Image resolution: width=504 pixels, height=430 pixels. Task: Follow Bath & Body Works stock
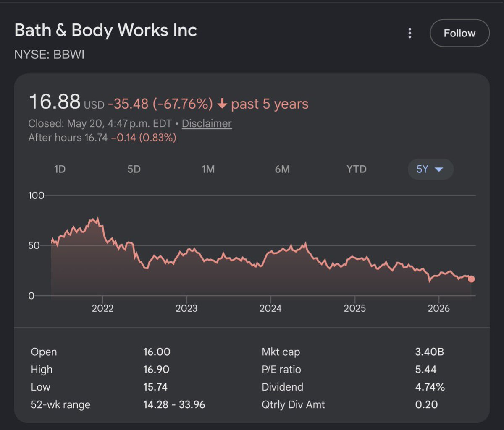coord(459,34)
